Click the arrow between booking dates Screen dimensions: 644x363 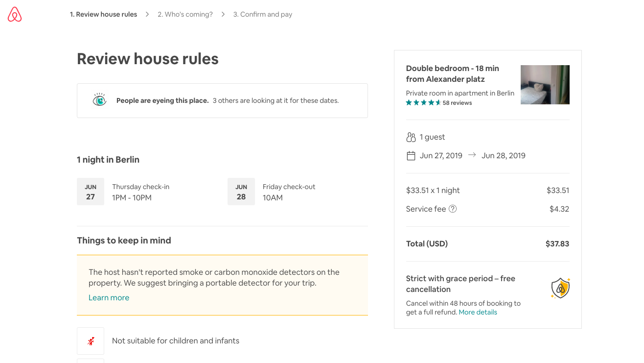(x=472, y=155)
